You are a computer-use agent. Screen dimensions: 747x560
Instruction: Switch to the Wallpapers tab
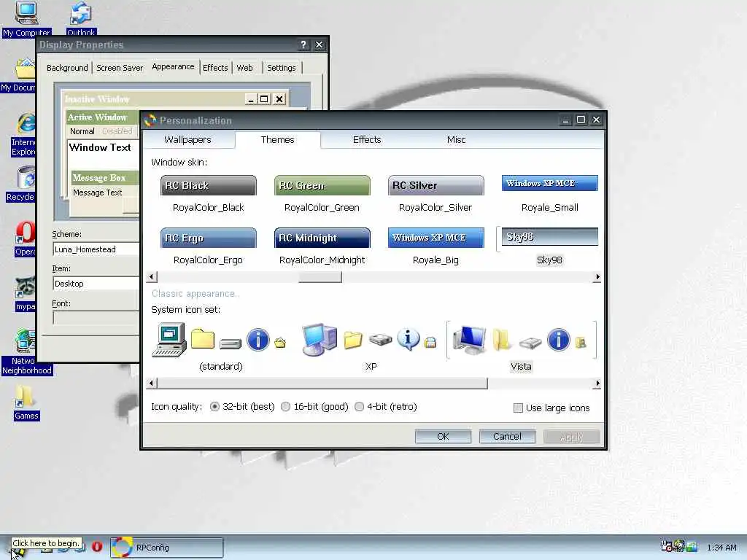tap(187, 139)
